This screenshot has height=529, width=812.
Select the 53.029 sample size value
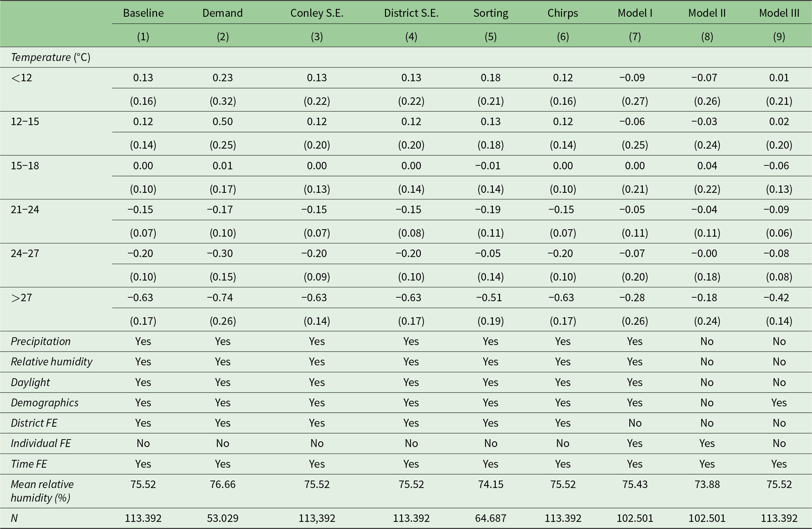(223, 518)
